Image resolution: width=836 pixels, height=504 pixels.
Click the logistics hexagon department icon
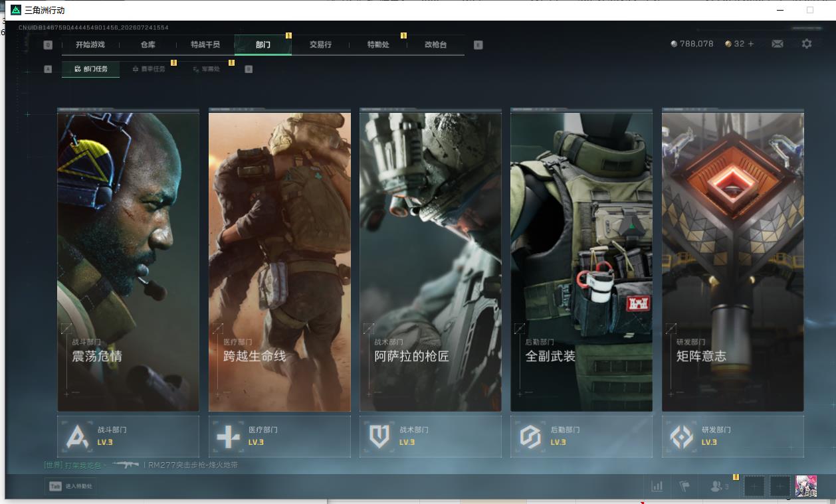(531, 437)
